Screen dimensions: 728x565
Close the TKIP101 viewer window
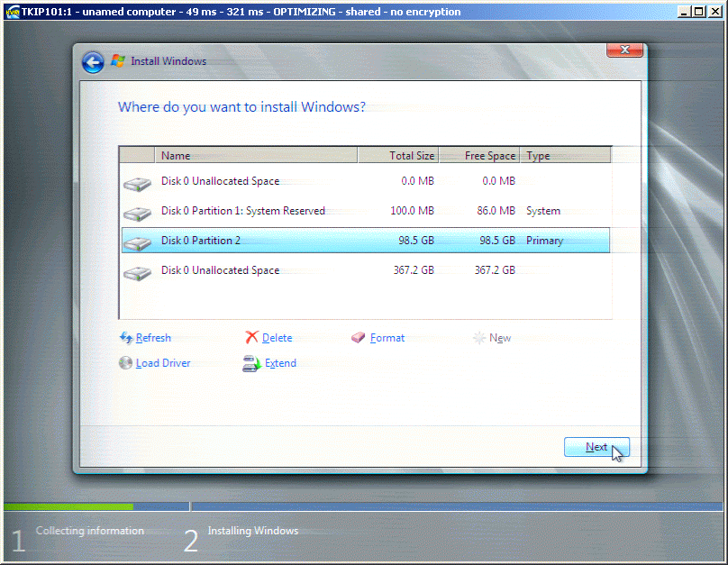click(x=715, y=12)
